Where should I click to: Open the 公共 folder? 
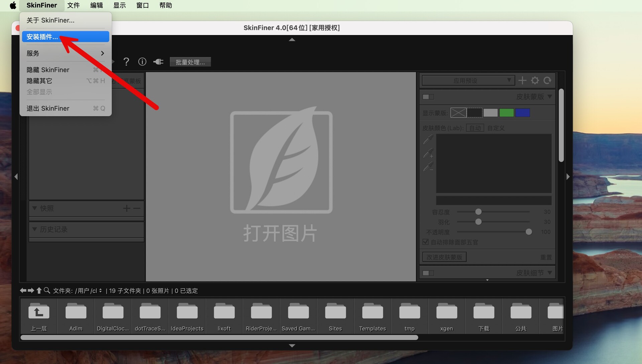coord(521,316)
